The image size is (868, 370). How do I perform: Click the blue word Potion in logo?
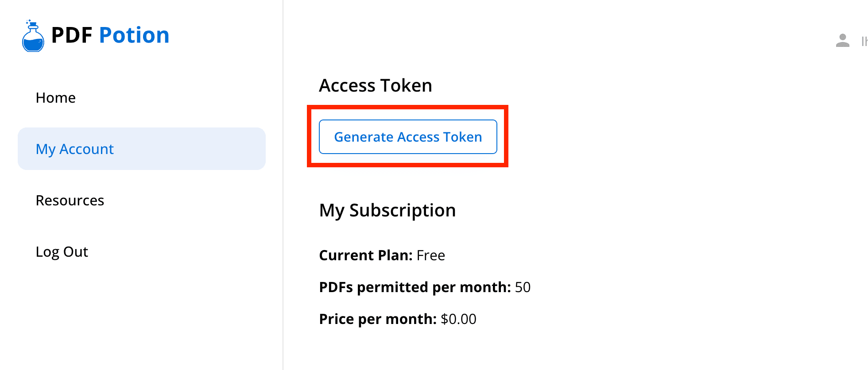134,35
